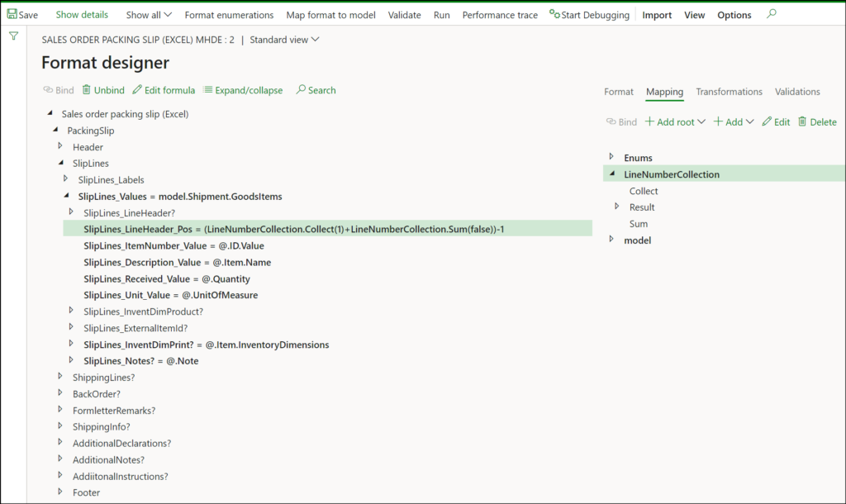Viewport: 846px width, 504px height.
Task: Expand the Footer node
Action: 60,492
